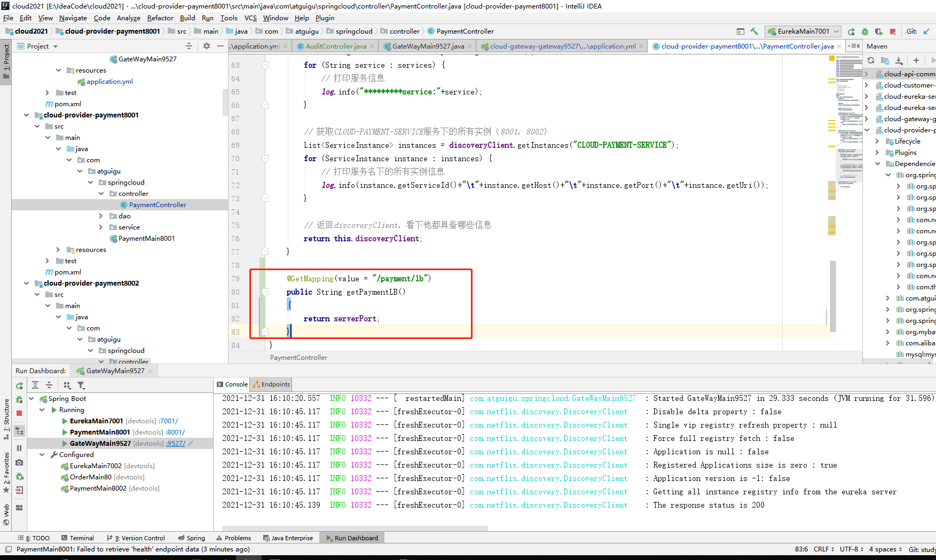The height and width of the screenshot is (560, 936).
Task: Open the :9527/ link for GateWayMain9527
Action: (176, 444)
